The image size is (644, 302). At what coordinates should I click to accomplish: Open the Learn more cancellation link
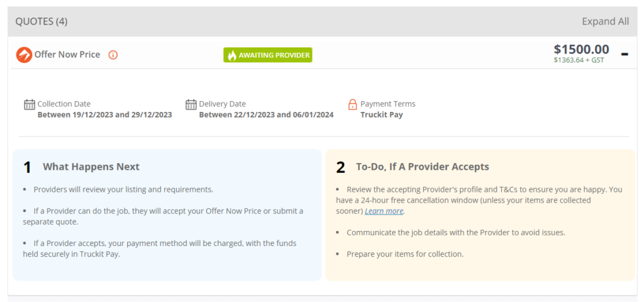coord(384,211)
